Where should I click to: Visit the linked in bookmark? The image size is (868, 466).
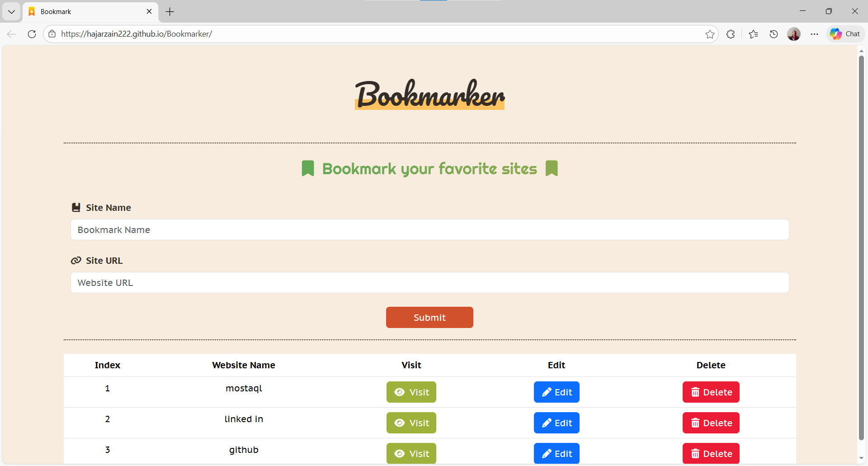411,423
